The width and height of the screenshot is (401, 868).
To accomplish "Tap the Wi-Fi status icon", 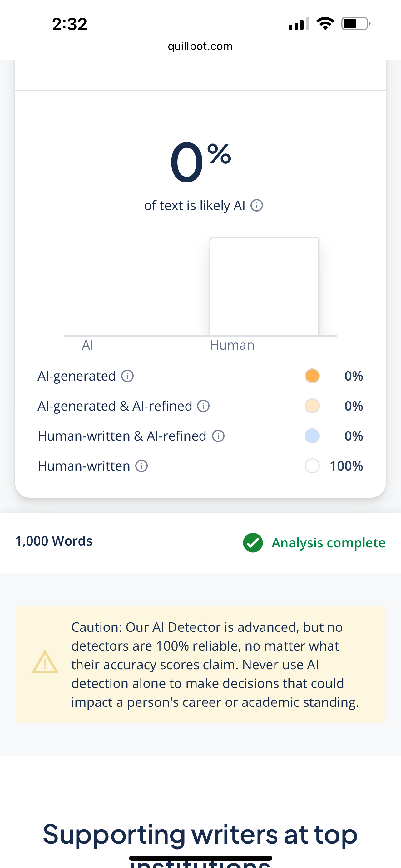I will click(325, 23).
